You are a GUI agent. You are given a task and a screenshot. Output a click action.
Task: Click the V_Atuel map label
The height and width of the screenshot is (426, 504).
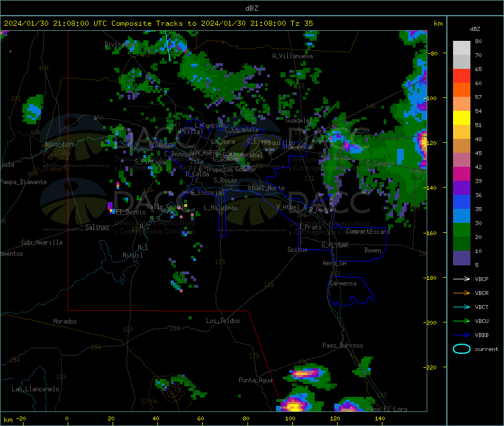(288, 207)
